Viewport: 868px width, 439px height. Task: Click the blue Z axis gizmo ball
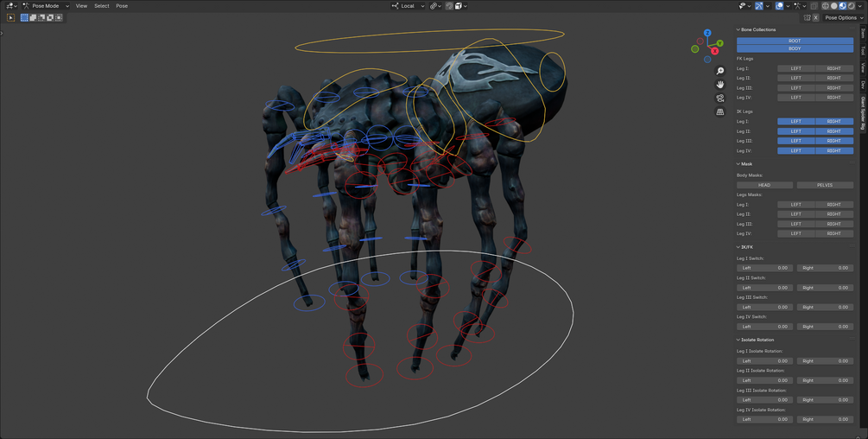(x=707, y=33)
